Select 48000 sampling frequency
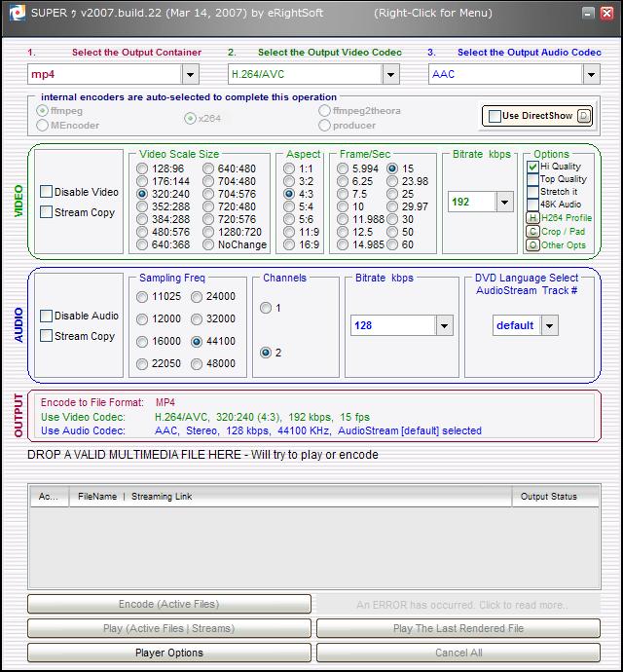This screenshot has width=623, height=672. click(197, 364)
